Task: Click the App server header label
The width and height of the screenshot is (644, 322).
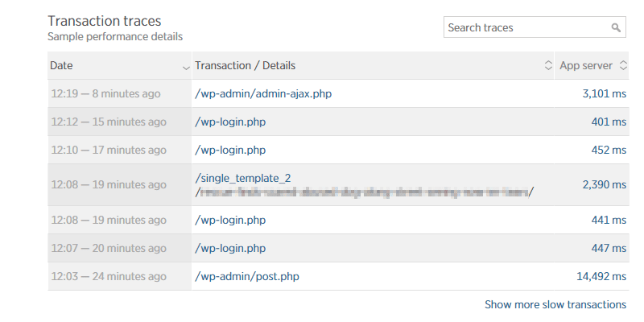Action: 585,66
